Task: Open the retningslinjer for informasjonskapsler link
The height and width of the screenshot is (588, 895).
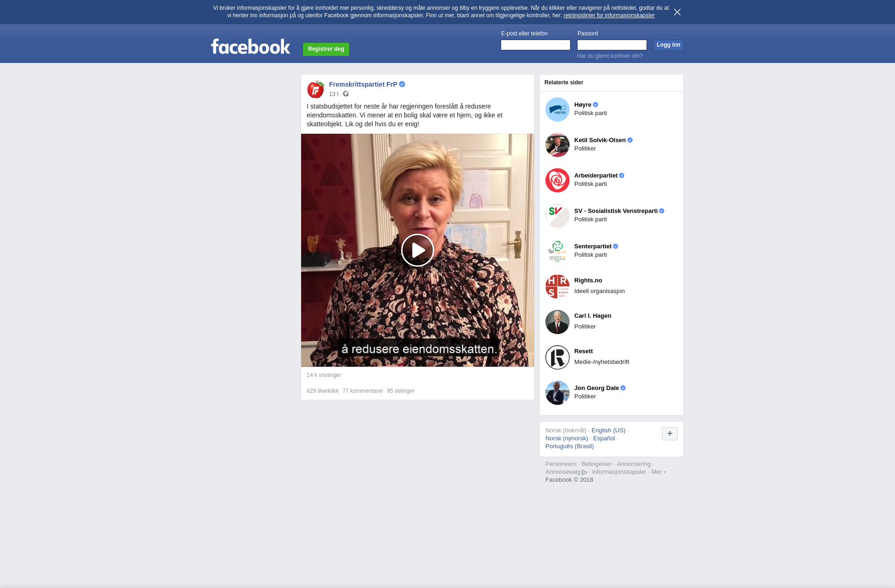Action: [609, 15]
